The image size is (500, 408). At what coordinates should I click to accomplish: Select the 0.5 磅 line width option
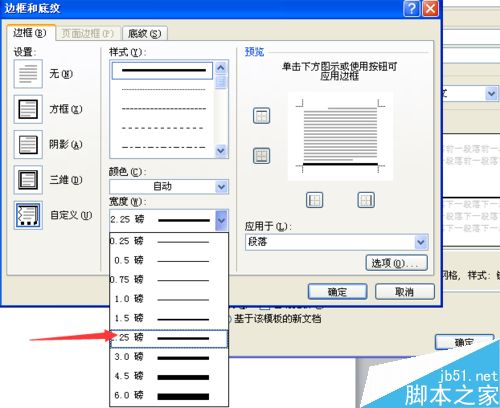(x=169, y=260)
